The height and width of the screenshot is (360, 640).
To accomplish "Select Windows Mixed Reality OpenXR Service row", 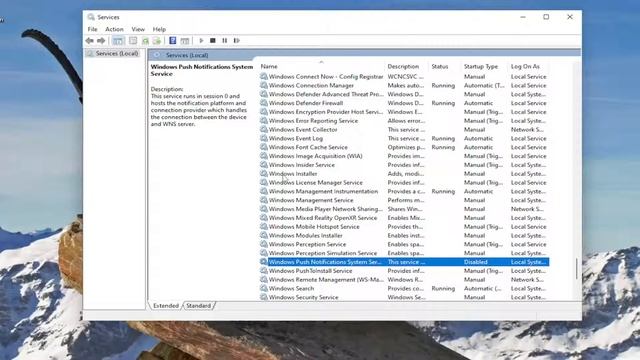I will tap(404, 218).
